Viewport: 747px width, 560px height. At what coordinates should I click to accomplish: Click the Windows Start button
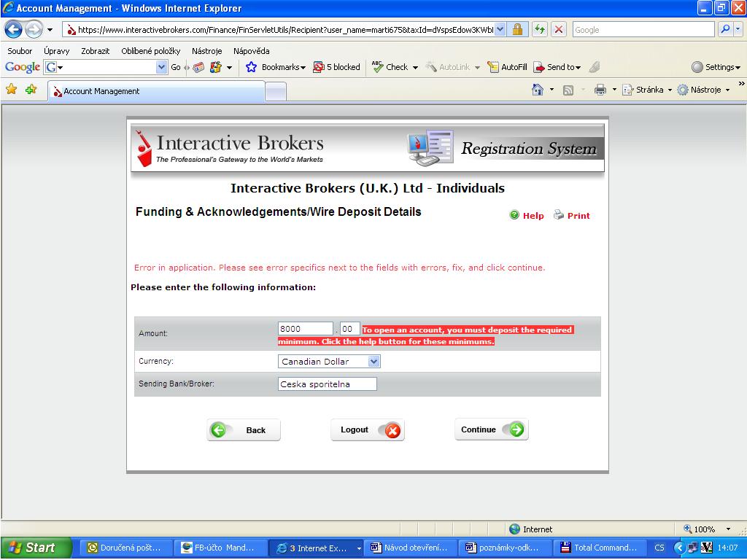click(x=35, y=548)
